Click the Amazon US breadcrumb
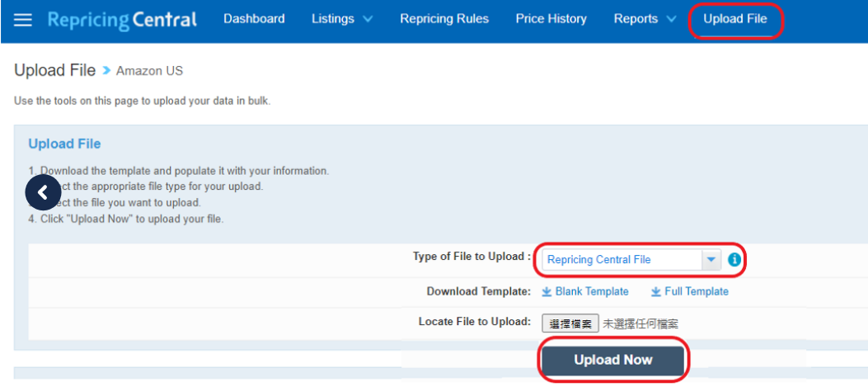 pyautogui.click(x=149, y=71)
